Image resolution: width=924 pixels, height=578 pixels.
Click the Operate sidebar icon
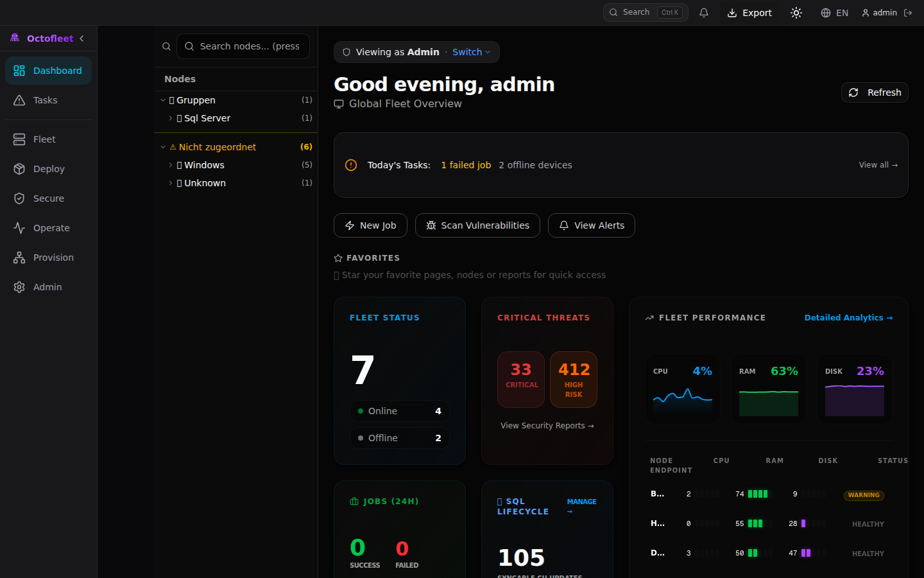47,227
